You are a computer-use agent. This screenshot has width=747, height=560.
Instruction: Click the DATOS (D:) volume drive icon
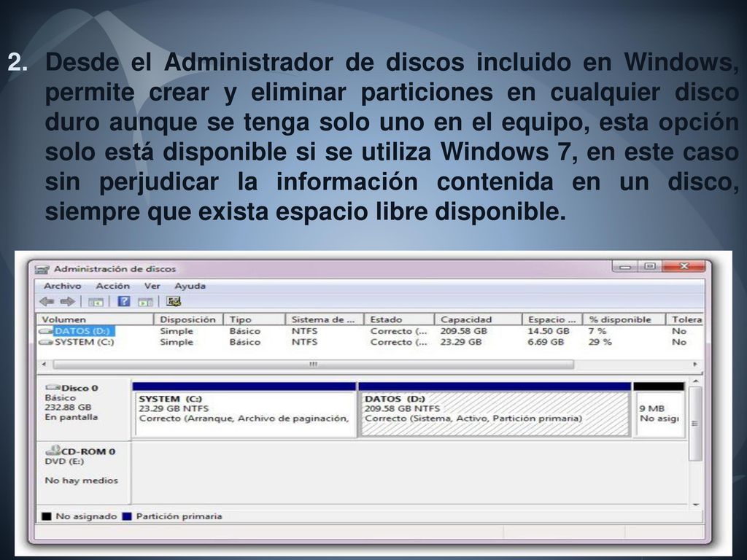pos(46,331)
